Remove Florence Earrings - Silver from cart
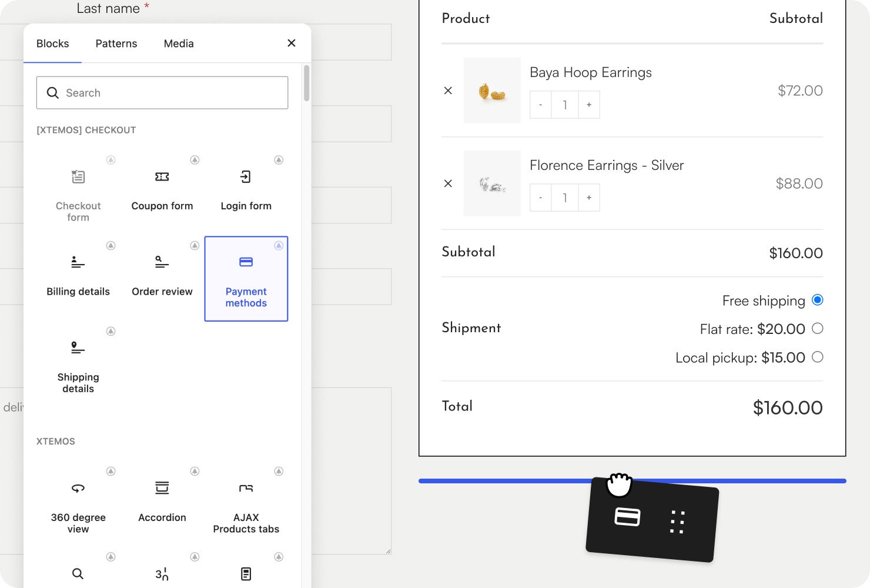The image size is (870, 588). point(448,183)
